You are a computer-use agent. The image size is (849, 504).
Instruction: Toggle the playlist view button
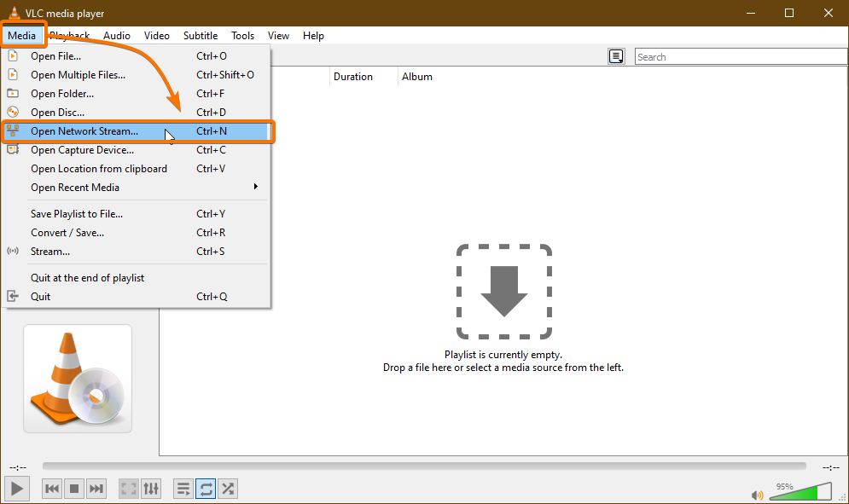(183, 489)
